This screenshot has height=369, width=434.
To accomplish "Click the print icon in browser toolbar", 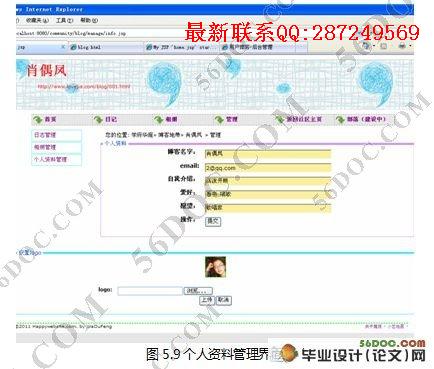I will click(403, 46).
